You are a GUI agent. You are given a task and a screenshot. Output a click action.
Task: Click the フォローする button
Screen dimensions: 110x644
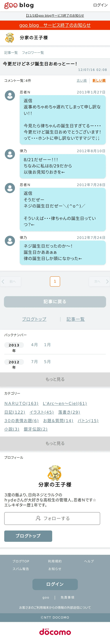[52, 518]
